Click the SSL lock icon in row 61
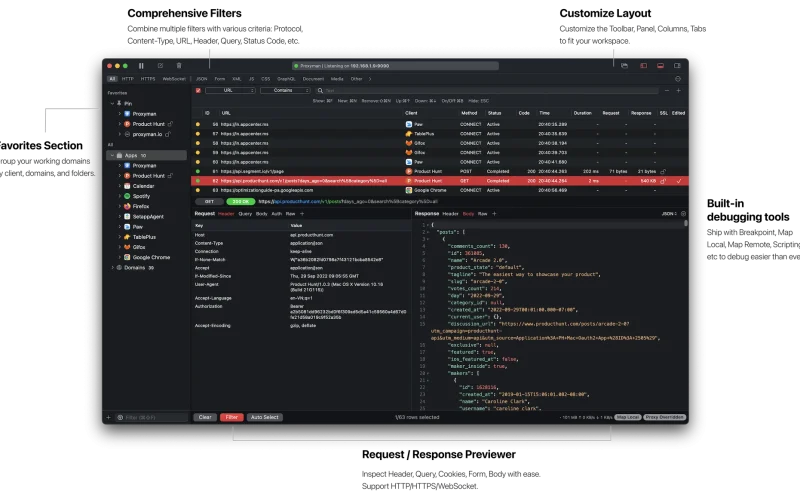This screenshot has height=500, width=800. (x=663, y=171)
